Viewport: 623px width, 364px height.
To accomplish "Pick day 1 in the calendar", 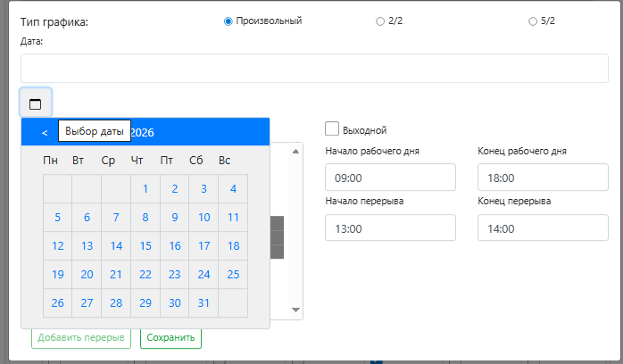I will (145, 188).
